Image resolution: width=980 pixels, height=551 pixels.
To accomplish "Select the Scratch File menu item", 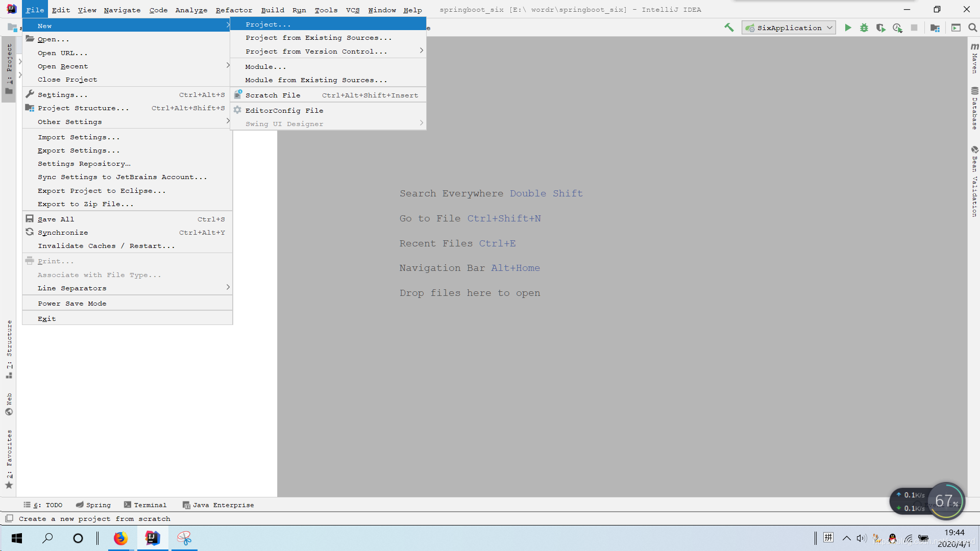I will [x=273, y=95].
